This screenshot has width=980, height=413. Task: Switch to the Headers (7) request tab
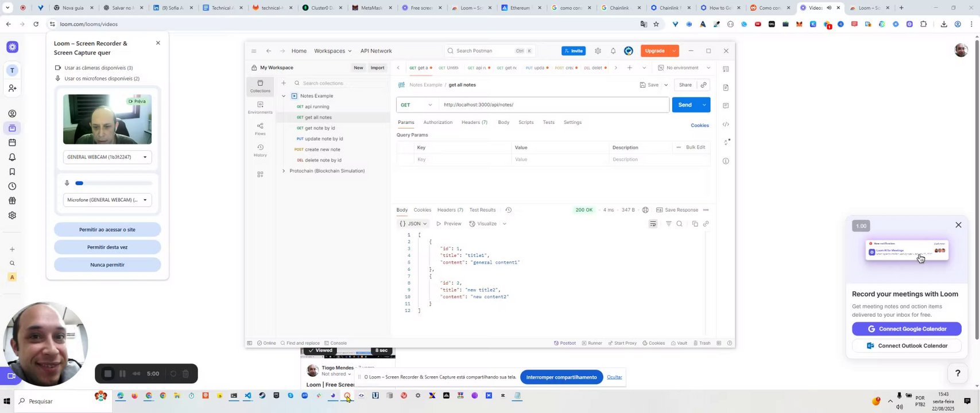pos(474,123)
